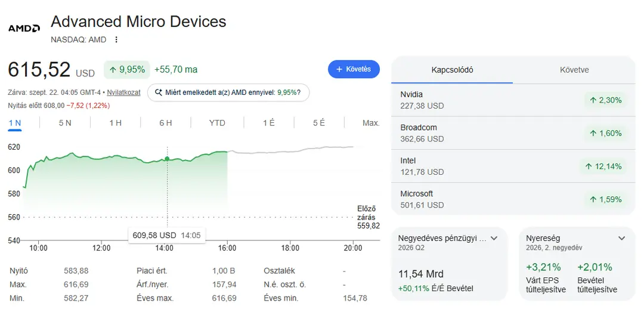This screenshot has width=644, height=309.
Task: Select the 1 H time range tab
Action: (x=115, y=122)
